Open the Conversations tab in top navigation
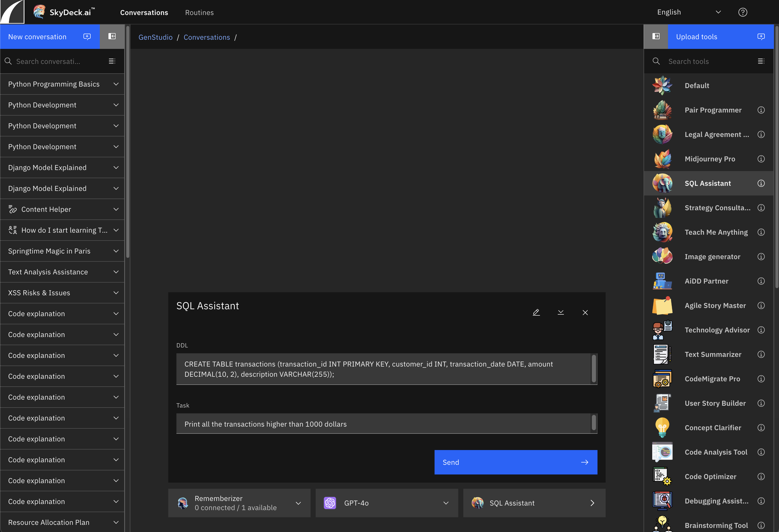The height and width of the screenshot is (532, 779). [x=144, y=12]
